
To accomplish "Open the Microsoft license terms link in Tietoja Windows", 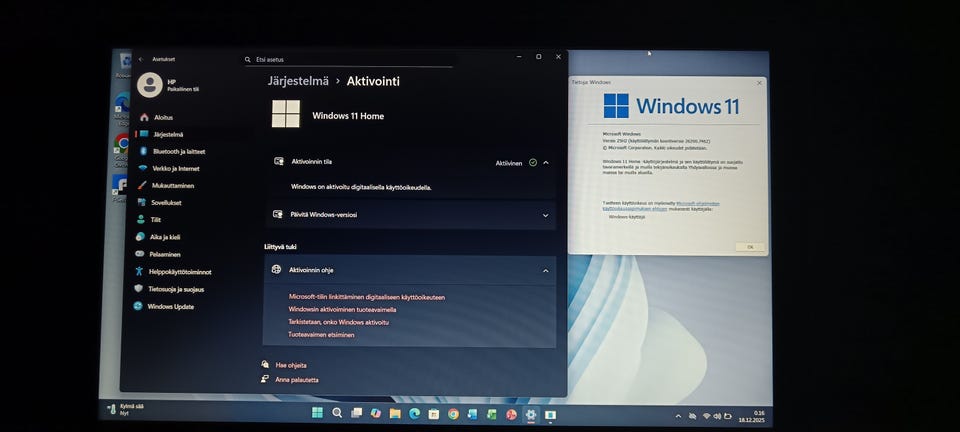I will click(698, 203).
